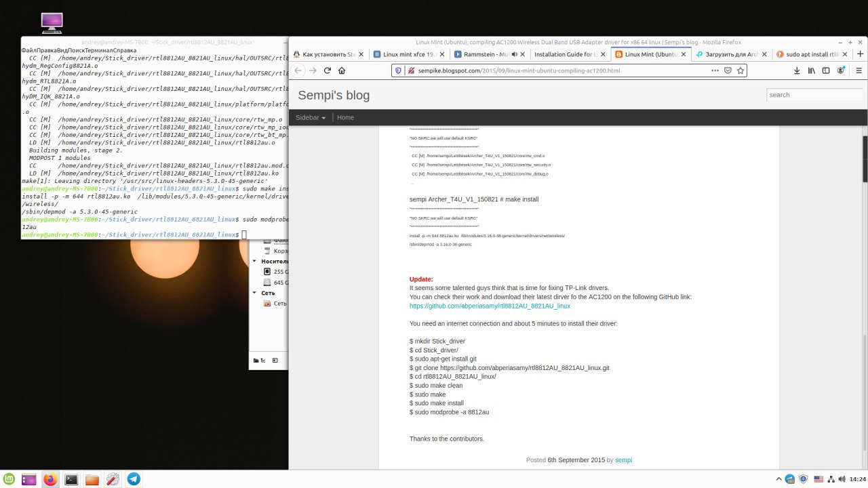Screen dimensions: 868x488
Task: Open terminal 'Файл' menu
Action: tap(30, 50)
